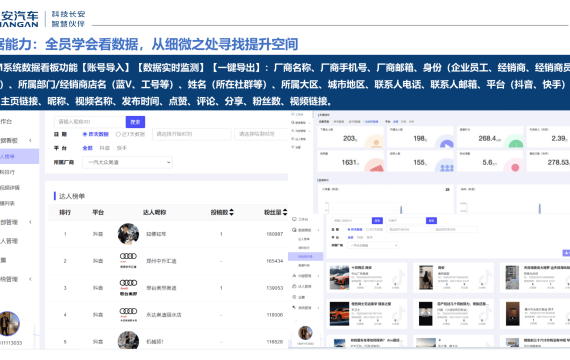This screenshot has height=360, width=570.
Task: Click the nickname/ID search input field
Action: 90,122
